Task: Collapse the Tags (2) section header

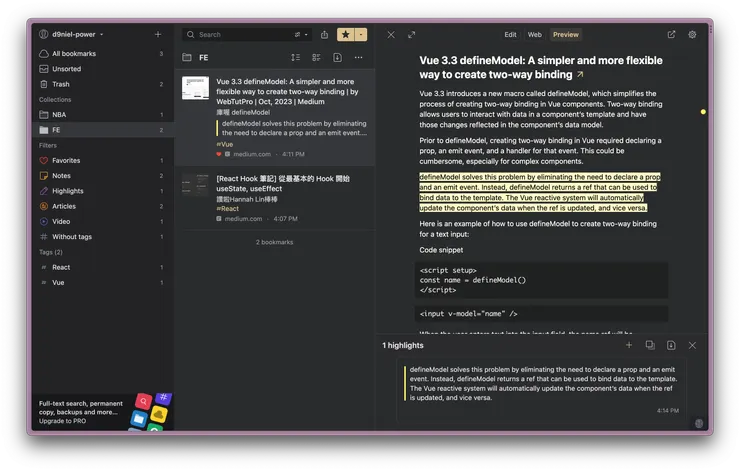Action: point(50,252)
